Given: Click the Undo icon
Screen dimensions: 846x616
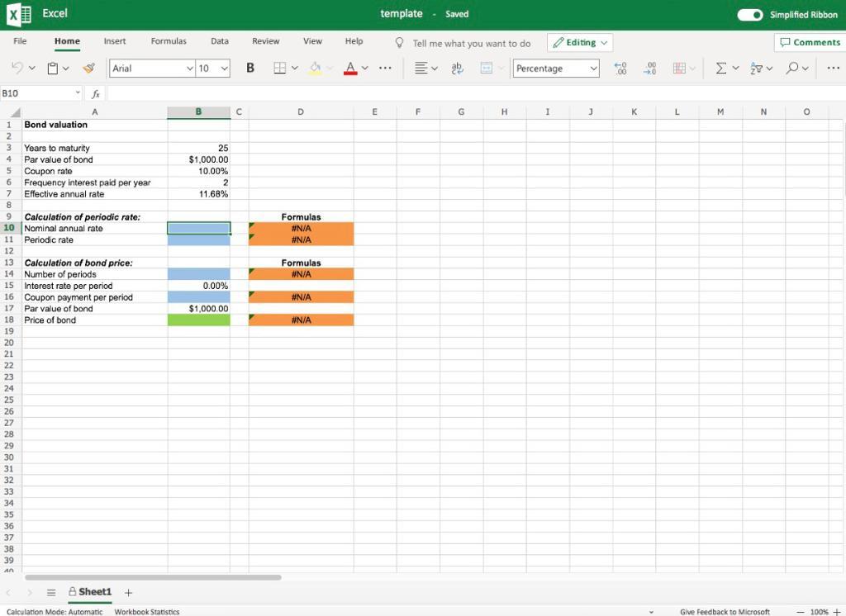Looking at the screenshot, I should pyautogui.click(x=17, y=68).
